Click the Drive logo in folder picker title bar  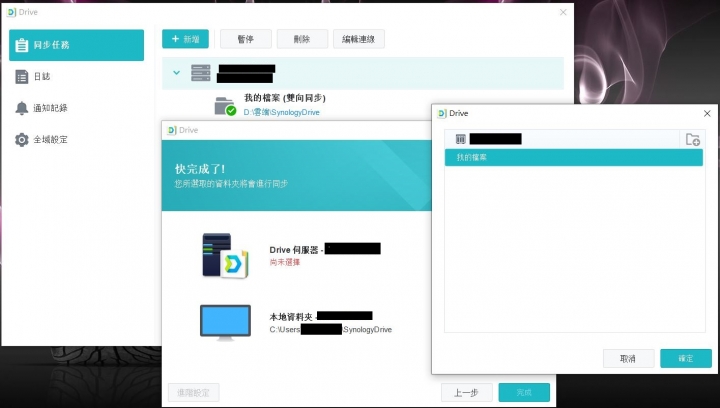click(x=442, y=113)
